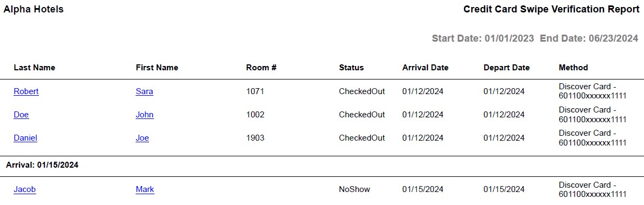The image size is (644, 205).
Task: Open the Daniel last name link
Action: tap(25, 138)
